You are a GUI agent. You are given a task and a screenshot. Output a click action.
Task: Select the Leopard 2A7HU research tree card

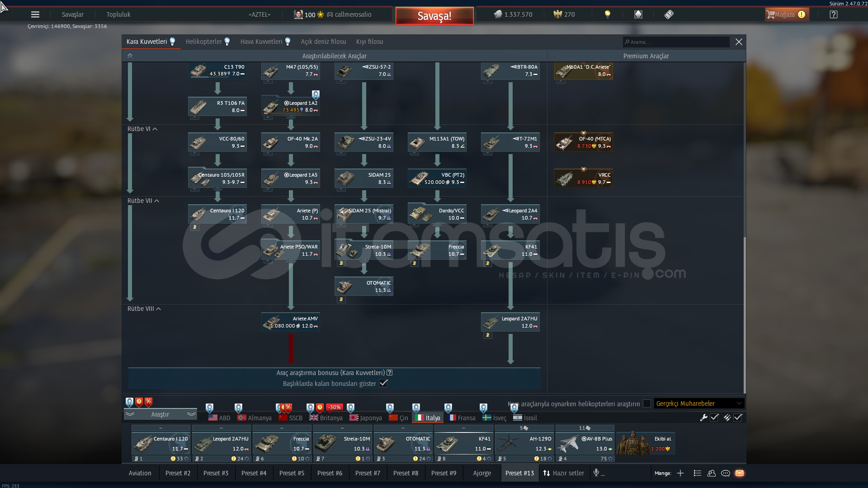pyautogui.click(x=510, y=322)
